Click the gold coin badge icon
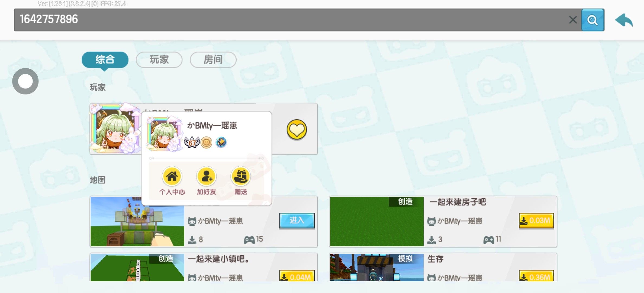 (207, 142)
